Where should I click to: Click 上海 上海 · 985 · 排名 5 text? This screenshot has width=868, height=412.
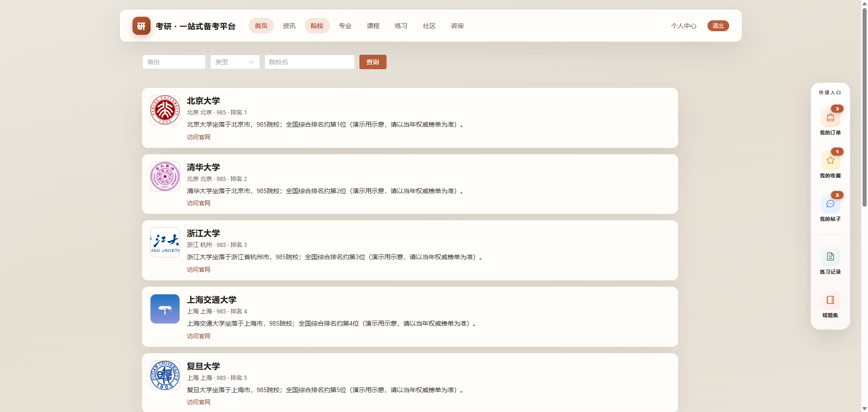[217, 378]
